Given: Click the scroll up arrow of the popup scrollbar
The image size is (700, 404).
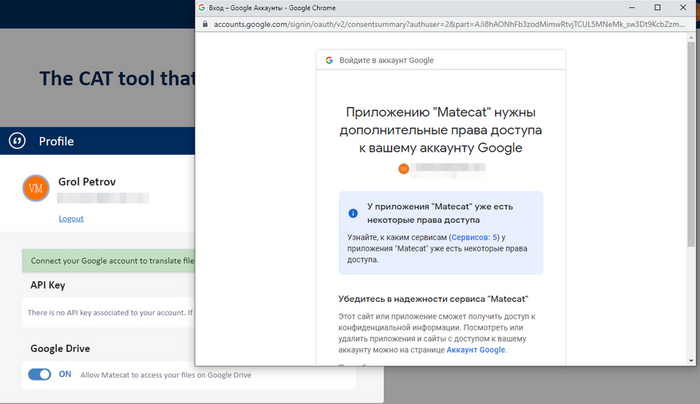Looking at the screenshot, I should pos(692,41).
